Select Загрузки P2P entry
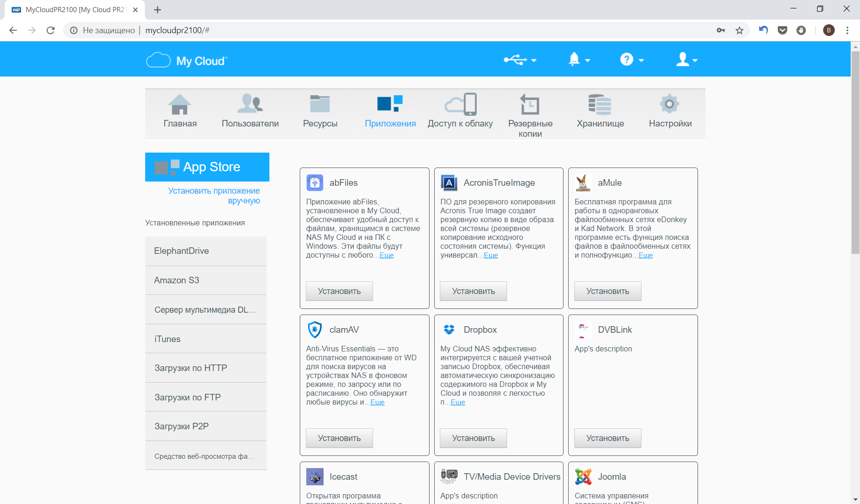The height and width of the screenshot is (504, 860). [206, 427]
